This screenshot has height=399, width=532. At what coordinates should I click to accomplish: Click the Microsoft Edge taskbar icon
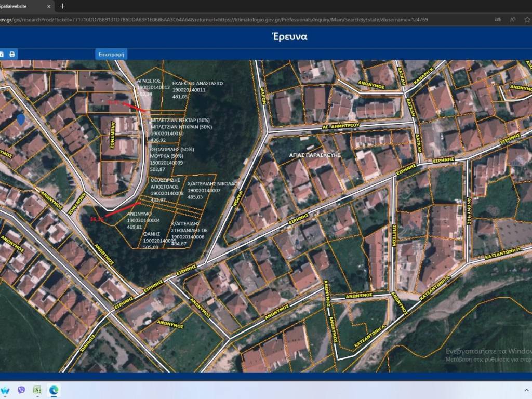click(54, 390)
